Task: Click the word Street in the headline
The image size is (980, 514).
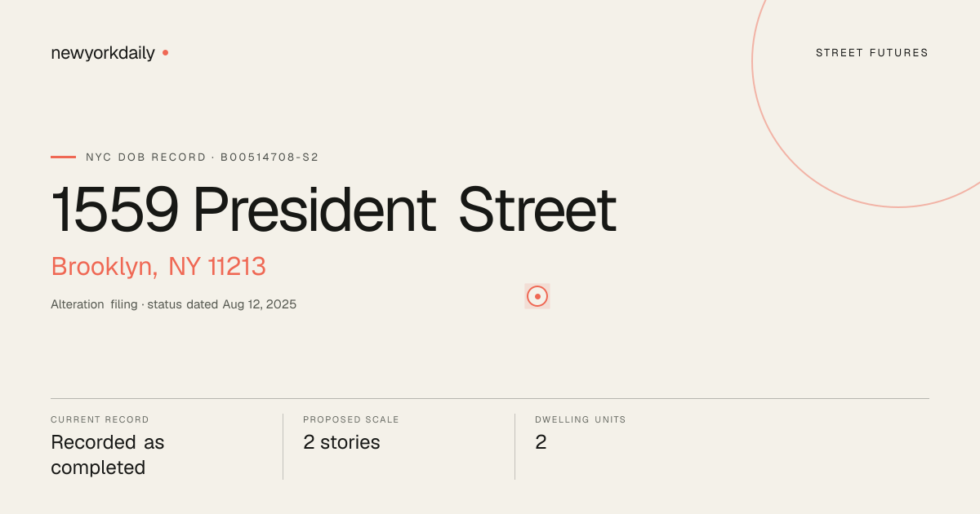Action: [537, 210]
